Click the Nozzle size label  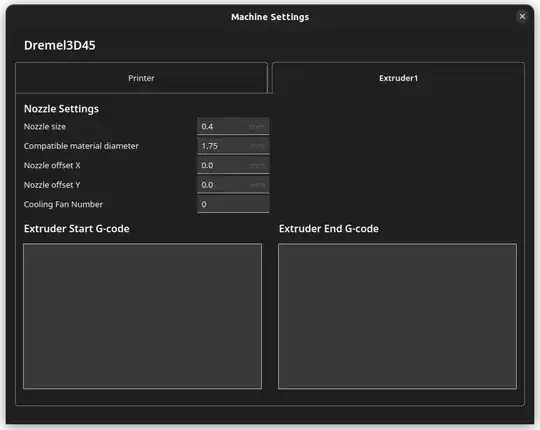click(45, 127)
